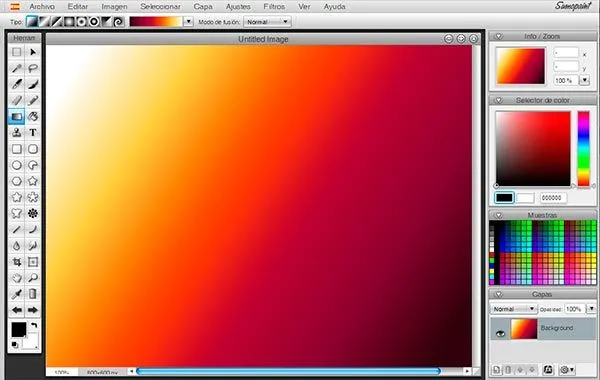Open the Archivo menu
This screenshot has height=380, width=600.
tap(42, 7)
